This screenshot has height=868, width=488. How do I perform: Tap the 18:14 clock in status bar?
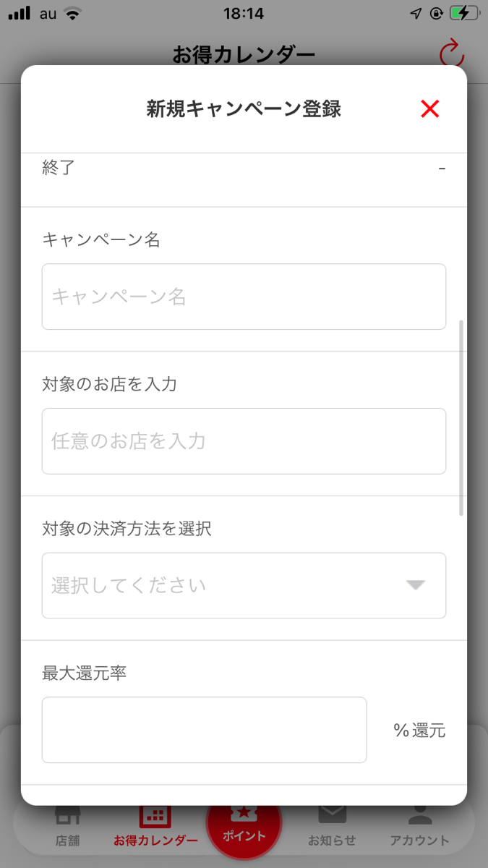(x=244, y=14)
